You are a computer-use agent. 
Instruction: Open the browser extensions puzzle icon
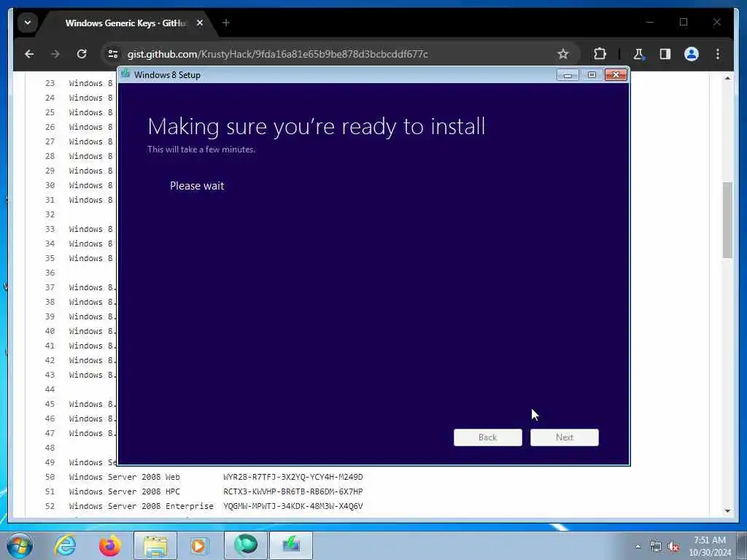pos(600,54)
